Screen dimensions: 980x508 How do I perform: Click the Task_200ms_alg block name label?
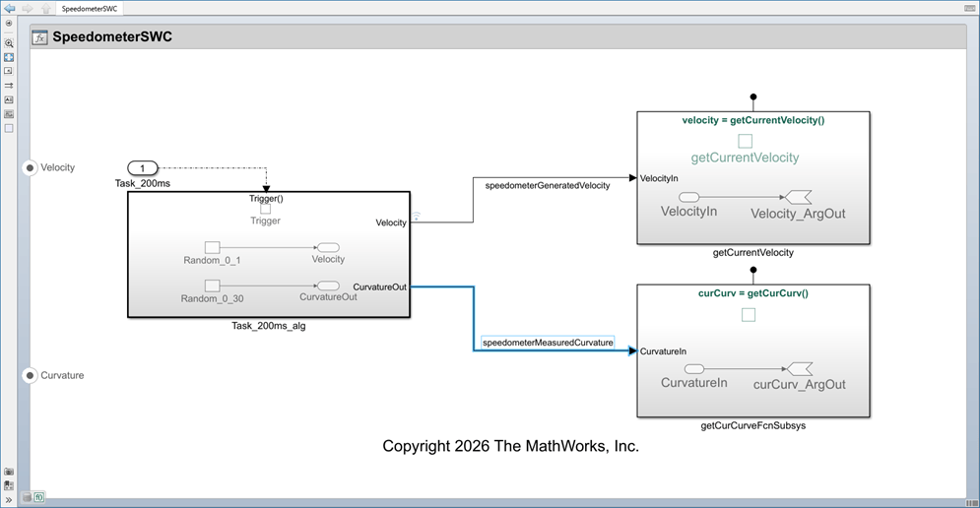pos(269,326)
